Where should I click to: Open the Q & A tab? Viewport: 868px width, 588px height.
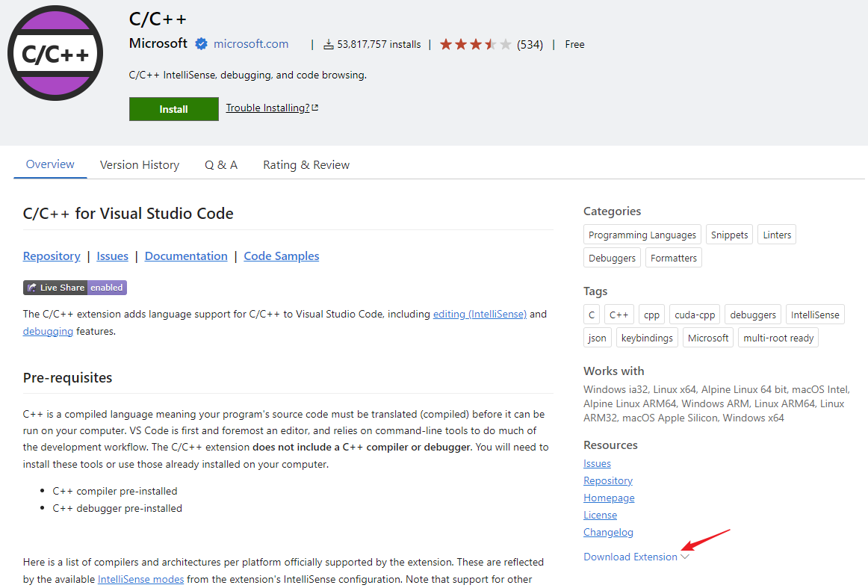221,165
